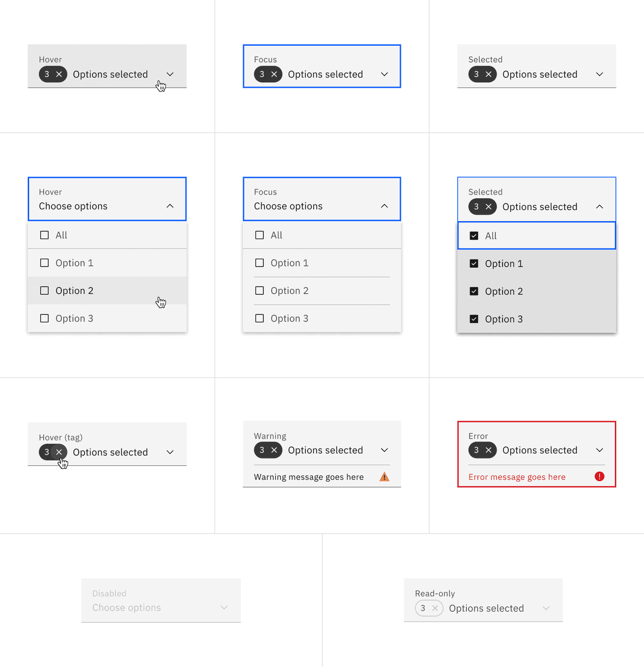The width and height of the screenshot is (644, 667).
Task: Uncheck the checked Option 1 checkbox
Action: pyautogui.click(x=474, y=264)
